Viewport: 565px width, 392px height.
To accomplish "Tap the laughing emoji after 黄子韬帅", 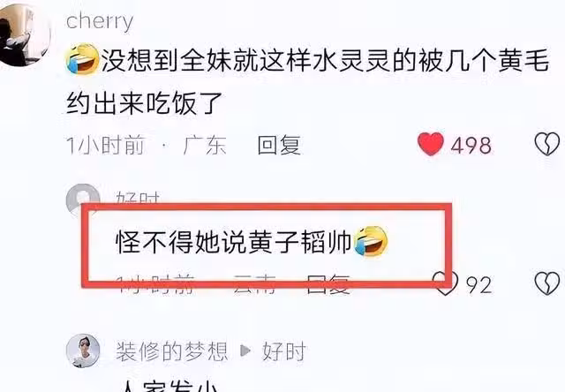I will [x=371, y=241].
